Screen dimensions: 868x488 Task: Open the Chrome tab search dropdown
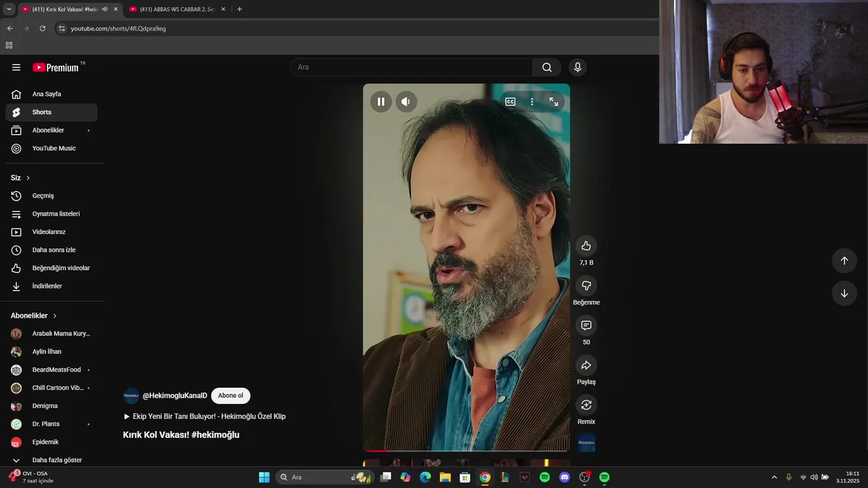click(x=8, y=9)
